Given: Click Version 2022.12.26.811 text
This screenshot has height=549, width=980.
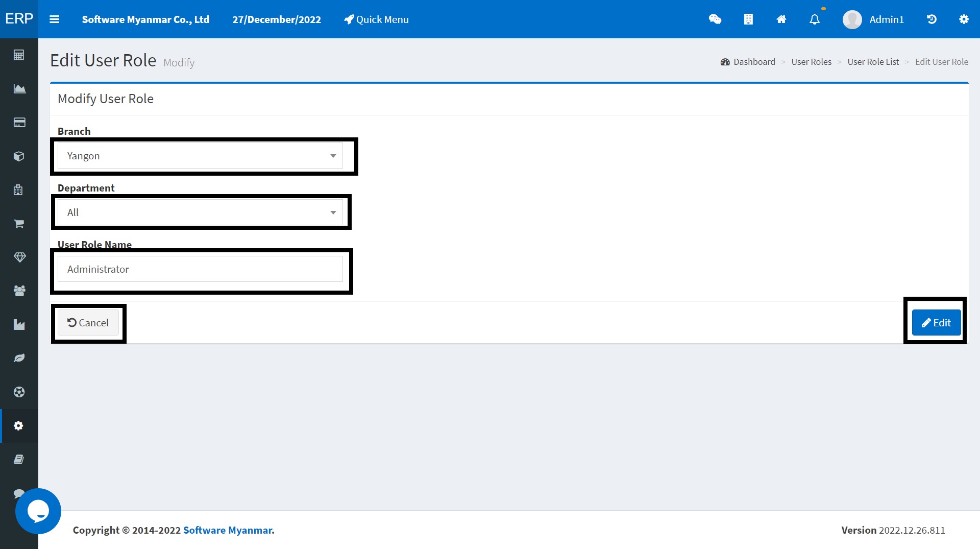Looking at the screenshot, I should pos(893,530).
